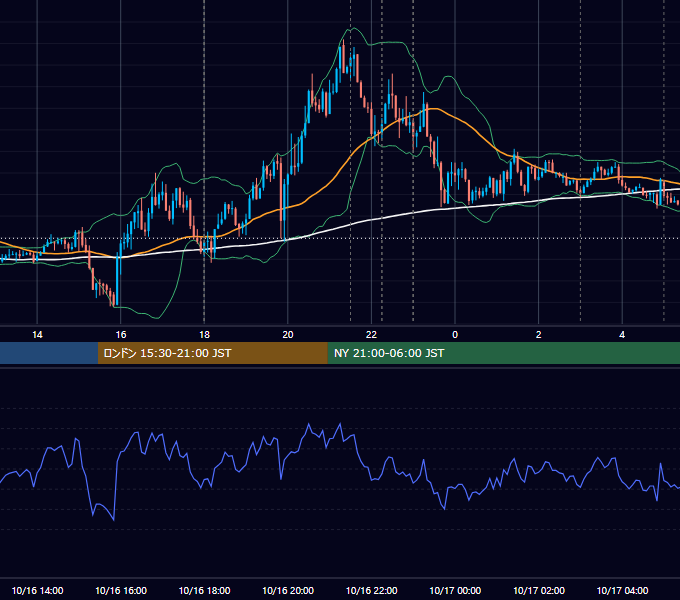Click the 10/17 04:00 time label
The width and height of the screenshot is (680, 600).
click(622, 590)
